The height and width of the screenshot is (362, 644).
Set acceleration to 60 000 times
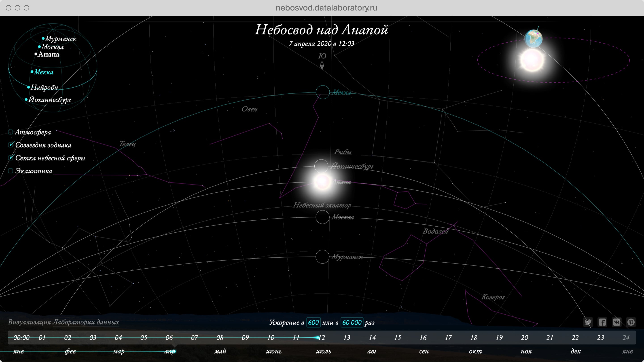(x=352, y=322)
